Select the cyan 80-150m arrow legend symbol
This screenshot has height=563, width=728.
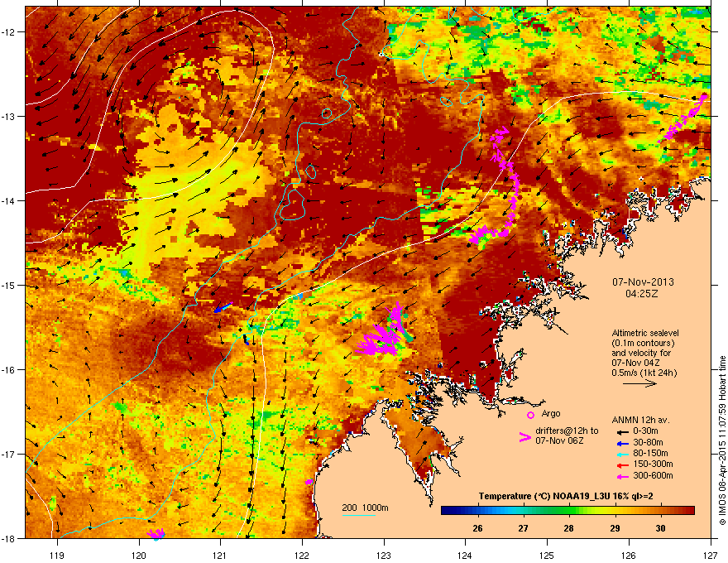coord(623,454)
